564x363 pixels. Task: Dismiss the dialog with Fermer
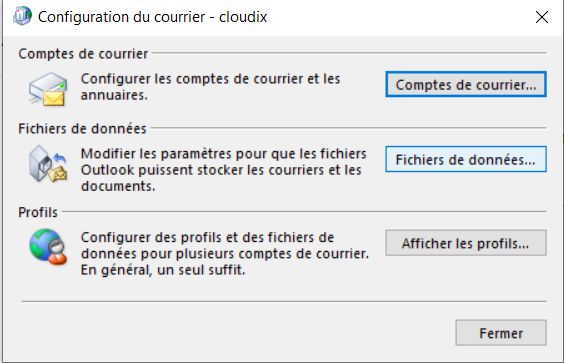pos(501,333)
